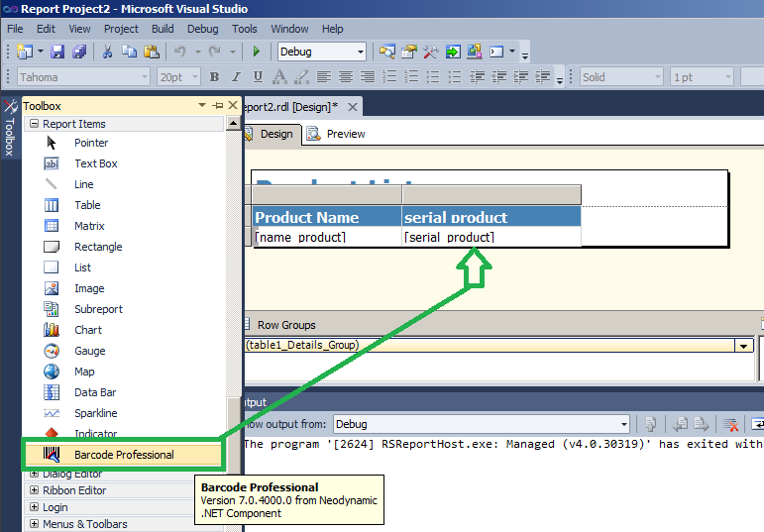Cut selection with the scissors icon

tap(107, 52)
